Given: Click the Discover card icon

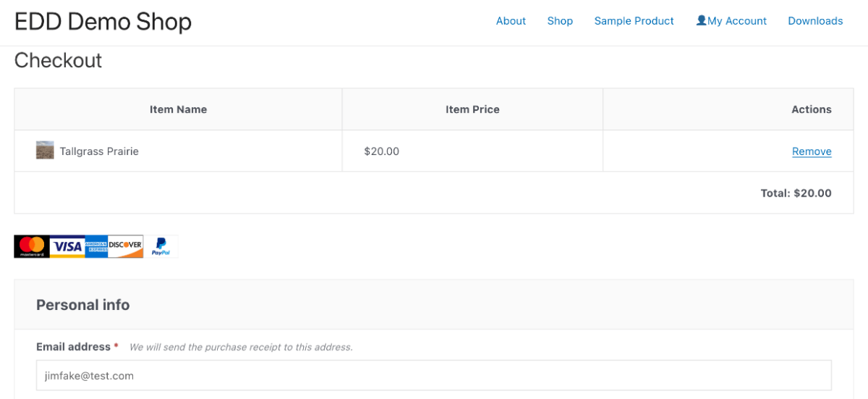Looking at the screenshot, I should pyautogui.click(x=125, y=246).
